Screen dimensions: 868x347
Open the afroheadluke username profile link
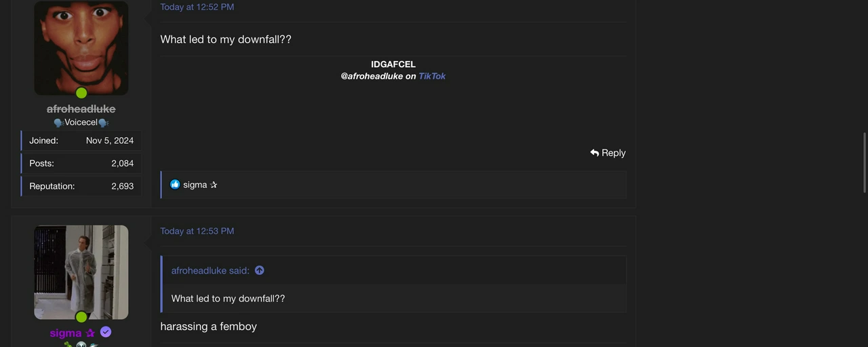coord(81,109)
